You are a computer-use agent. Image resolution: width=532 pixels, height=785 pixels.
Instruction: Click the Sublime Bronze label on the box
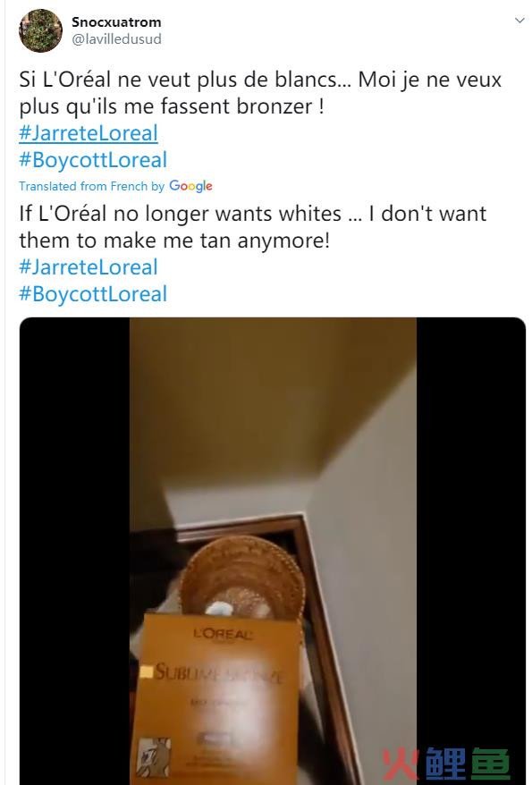(x=218, y=673)
